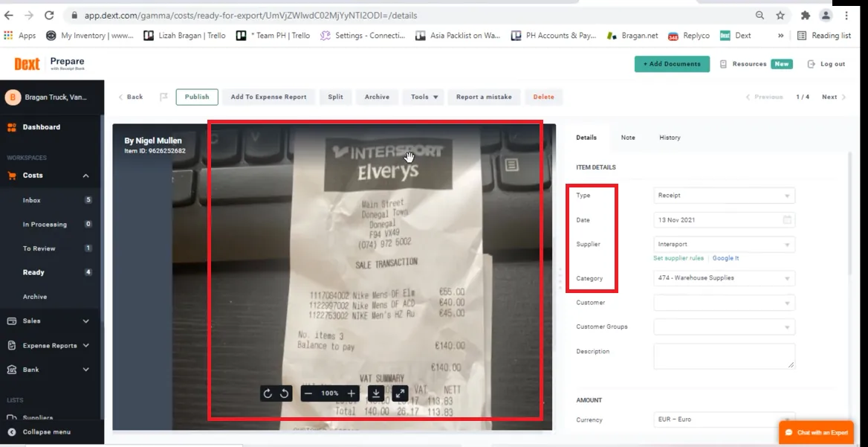Viewport: 868px width, 447px height.
Task: Go Back to list
Action: tap(131, 97)
